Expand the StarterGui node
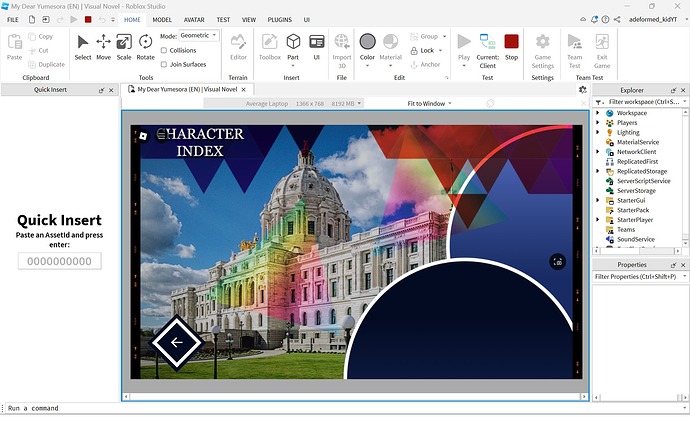Image resolution: width=690 pixels, height=430 pixels. tap(598, 200)
